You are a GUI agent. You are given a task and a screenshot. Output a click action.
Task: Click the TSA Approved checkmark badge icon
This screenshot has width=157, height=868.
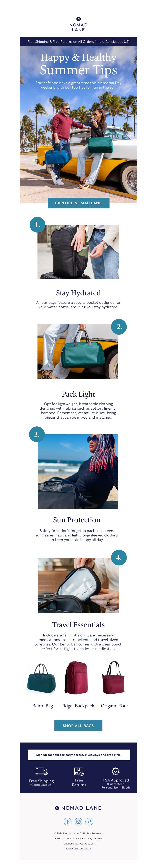coord(116,771)
